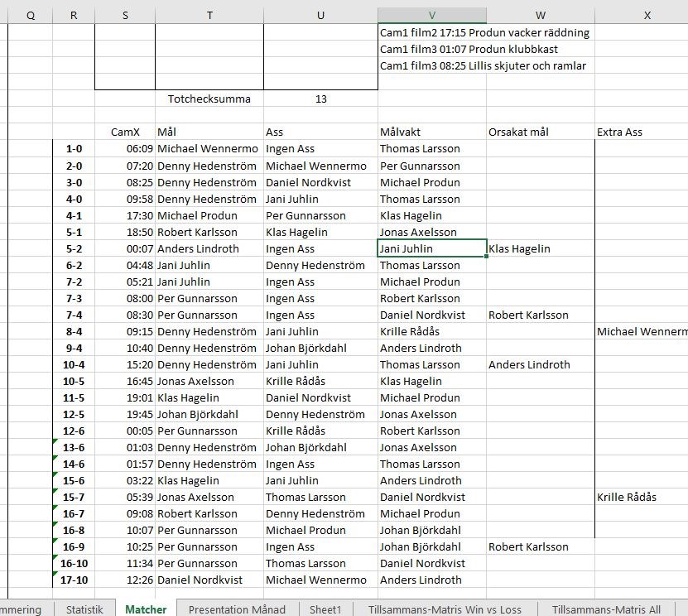
Task: Click the score cell 17-10
Action: click(74, 580)
